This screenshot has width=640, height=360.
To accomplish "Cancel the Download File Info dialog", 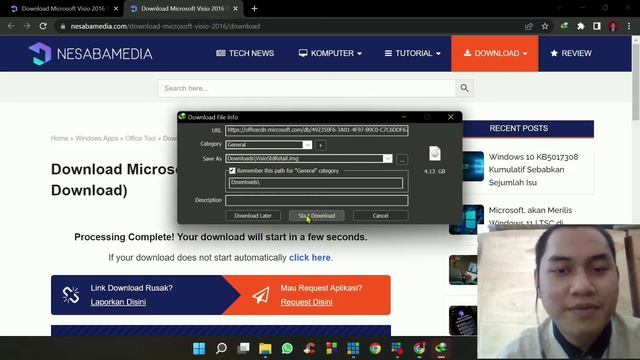I will pyautogui.click(x=380, y=216).
